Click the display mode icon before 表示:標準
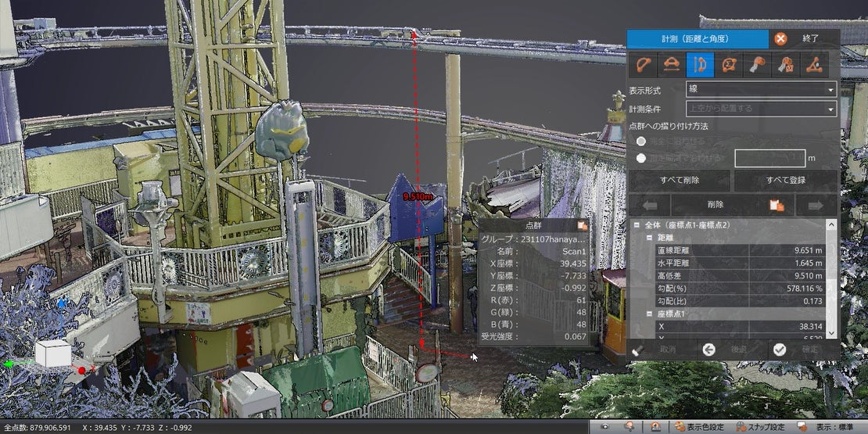 pos(802,426)
